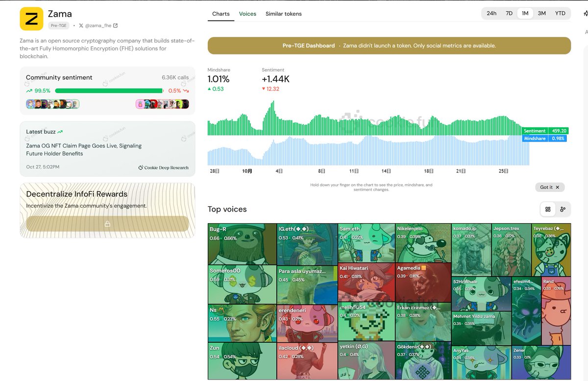Open the Sam.eth voice tile
This screenshot has height=381, width=588.
(x=367, y=243)
